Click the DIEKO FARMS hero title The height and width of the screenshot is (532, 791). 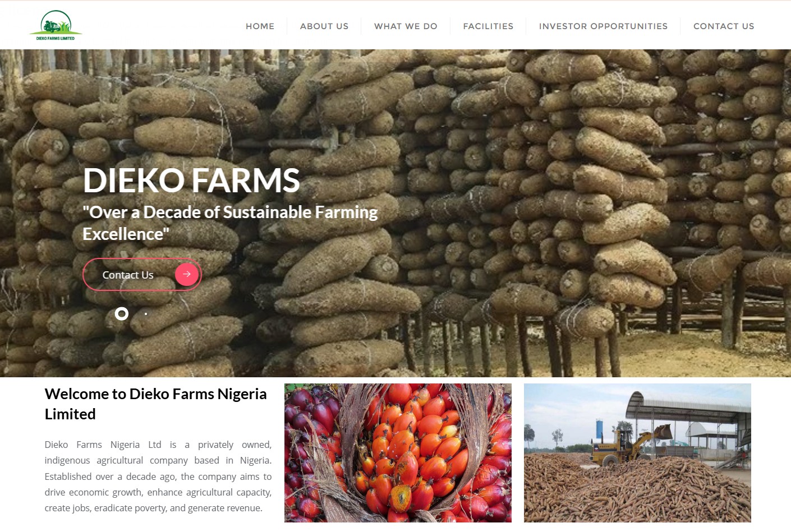click(x=191, y=181)
